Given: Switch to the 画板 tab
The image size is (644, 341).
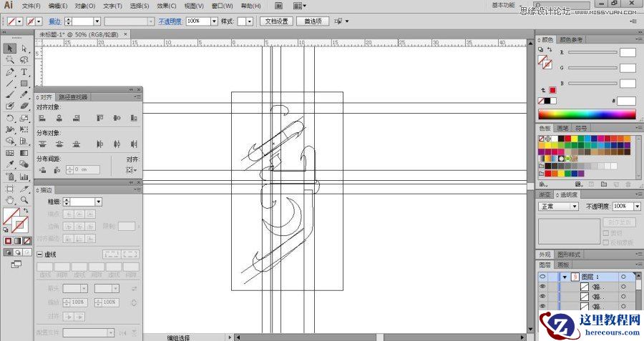Looking at the screenshot, I should tap(563, 265).
